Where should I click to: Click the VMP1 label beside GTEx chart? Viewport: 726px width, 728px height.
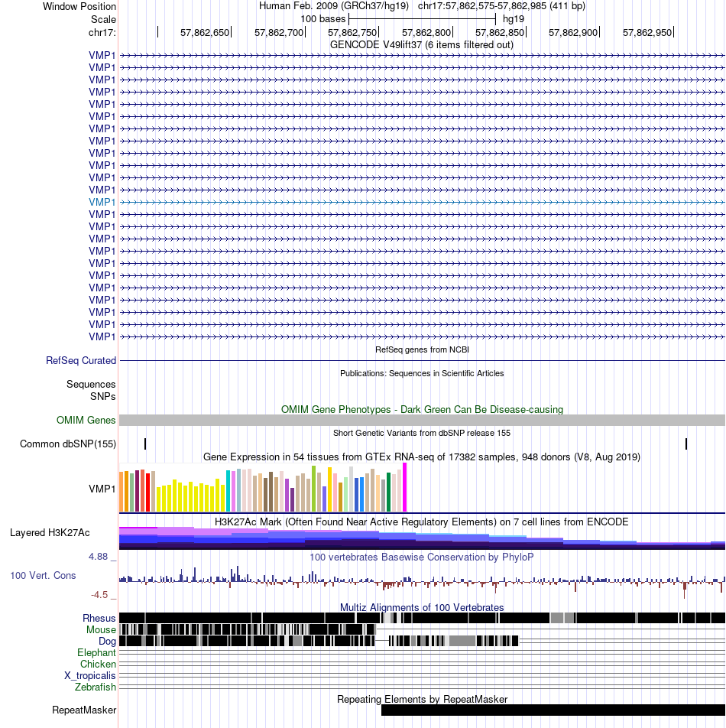pyautogui.click(x=102, y=489)
